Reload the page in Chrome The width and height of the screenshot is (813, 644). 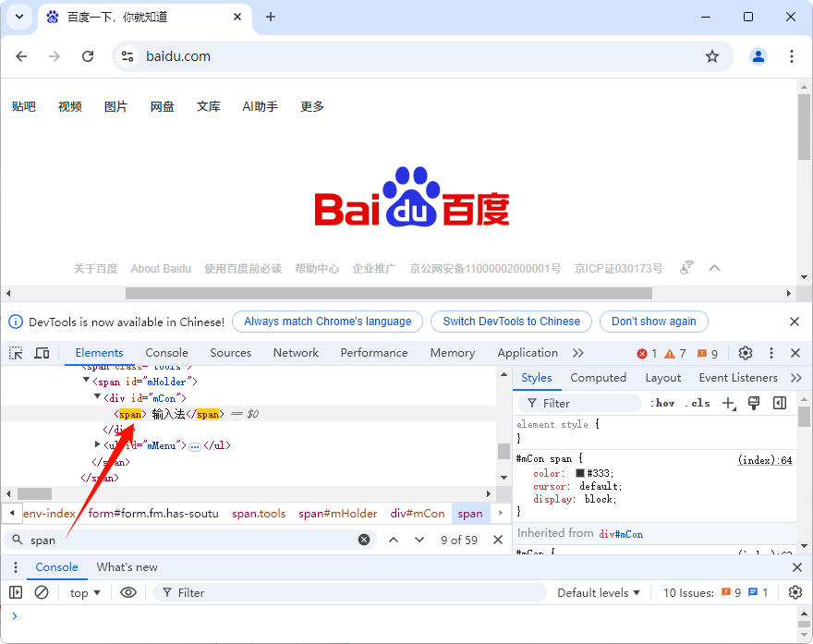click(x=88, y=56)
